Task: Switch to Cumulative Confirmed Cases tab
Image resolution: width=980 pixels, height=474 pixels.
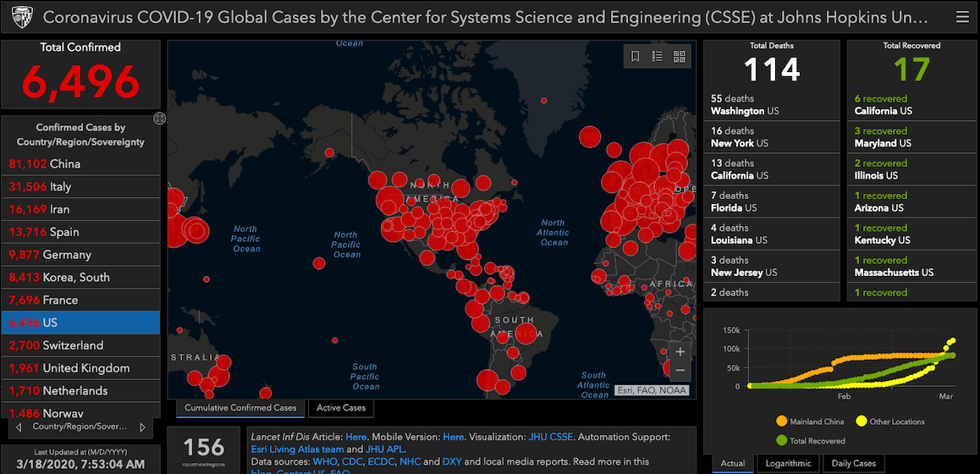Action: 240,408
